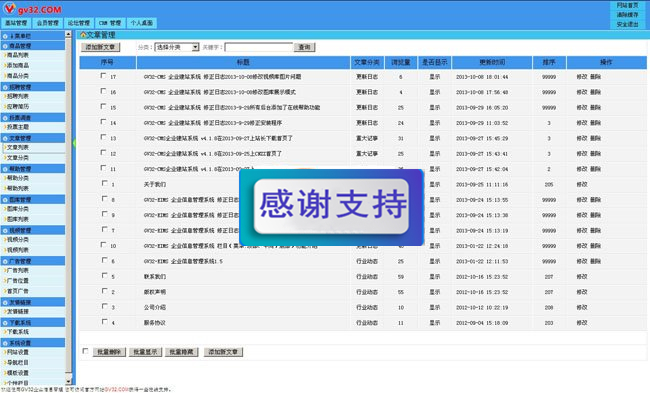Screen dimensions: 650x393
Task: Open 网站设置 in the sidebar
Action: pos(18,352)
